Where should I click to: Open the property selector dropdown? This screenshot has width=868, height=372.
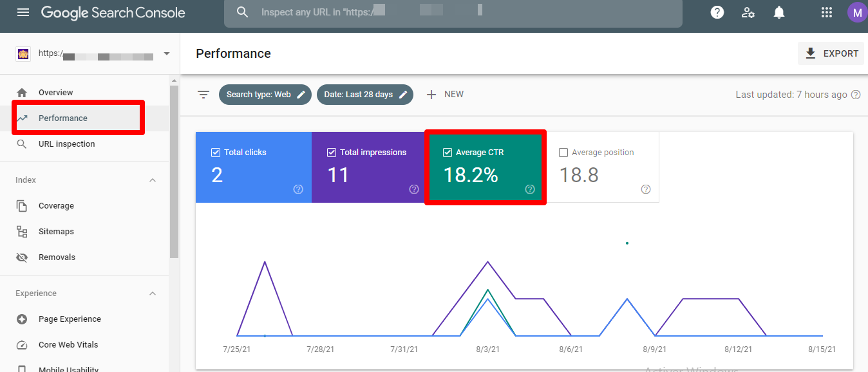click(x=167, y=54)
